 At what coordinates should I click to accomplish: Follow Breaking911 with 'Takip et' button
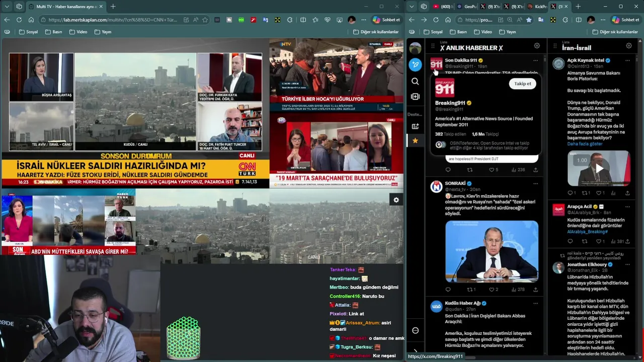tap(523, 84)
